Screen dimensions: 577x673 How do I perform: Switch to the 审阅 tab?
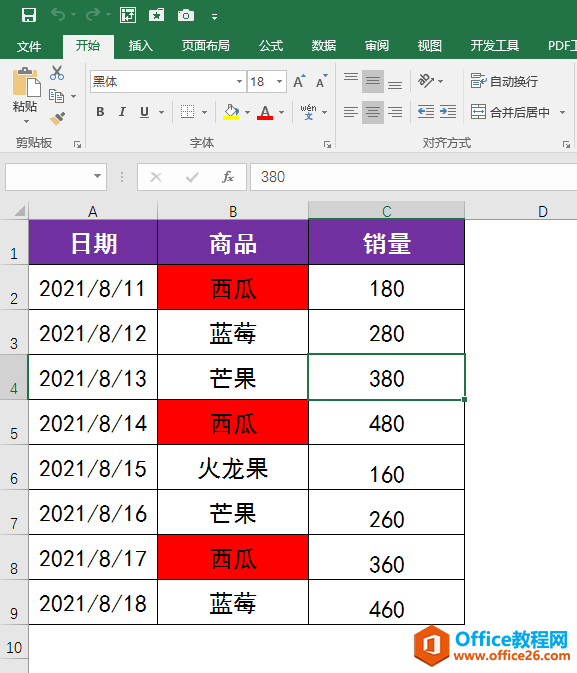pos(377,45)
